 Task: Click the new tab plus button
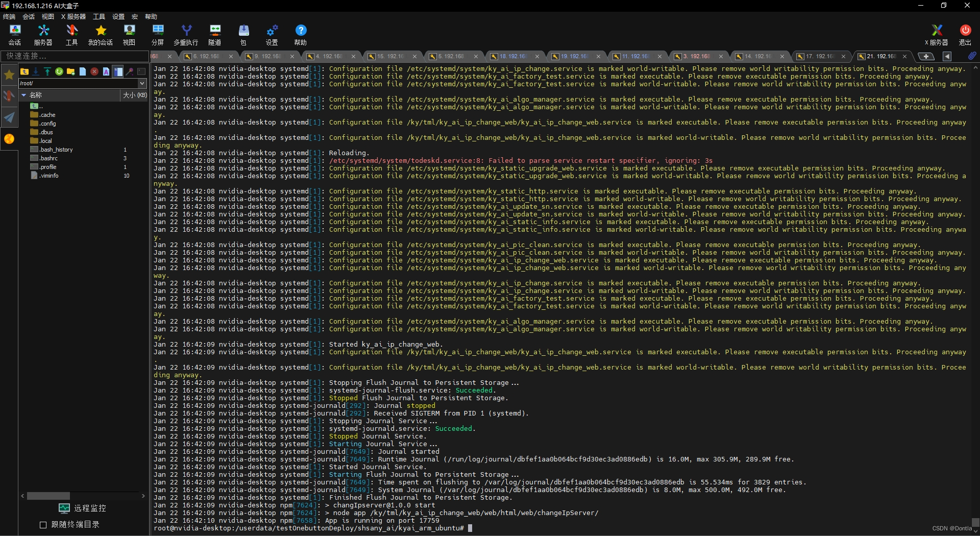[x=926, y=56]
